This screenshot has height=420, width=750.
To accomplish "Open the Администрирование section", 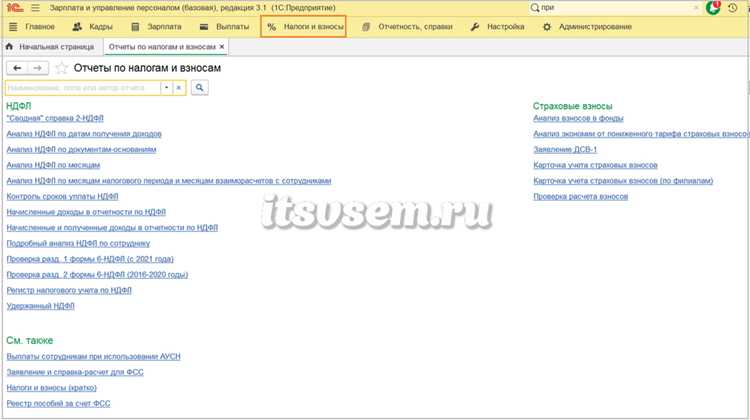I will point(587,27).
